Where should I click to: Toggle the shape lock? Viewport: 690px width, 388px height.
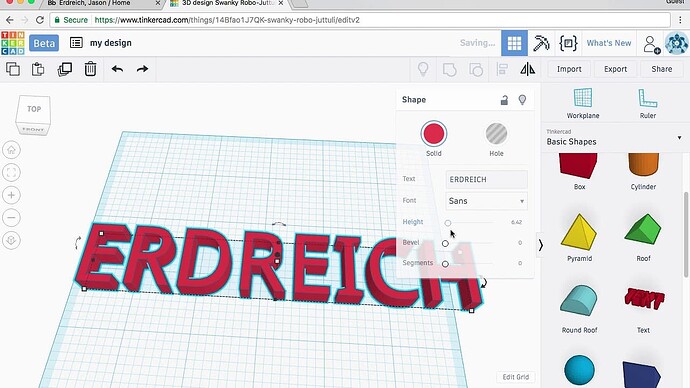pyautogui.click(x=504, y=100)
